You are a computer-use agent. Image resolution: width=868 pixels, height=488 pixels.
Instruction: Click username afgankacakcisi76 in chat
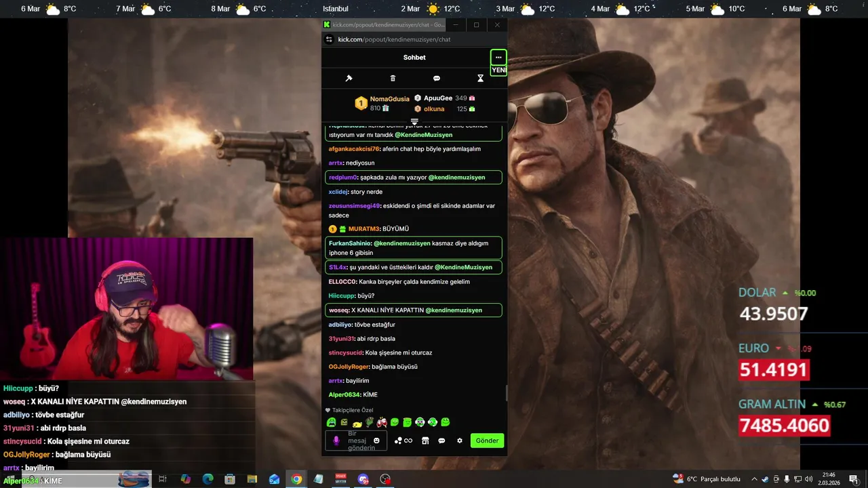pos(354,149)
